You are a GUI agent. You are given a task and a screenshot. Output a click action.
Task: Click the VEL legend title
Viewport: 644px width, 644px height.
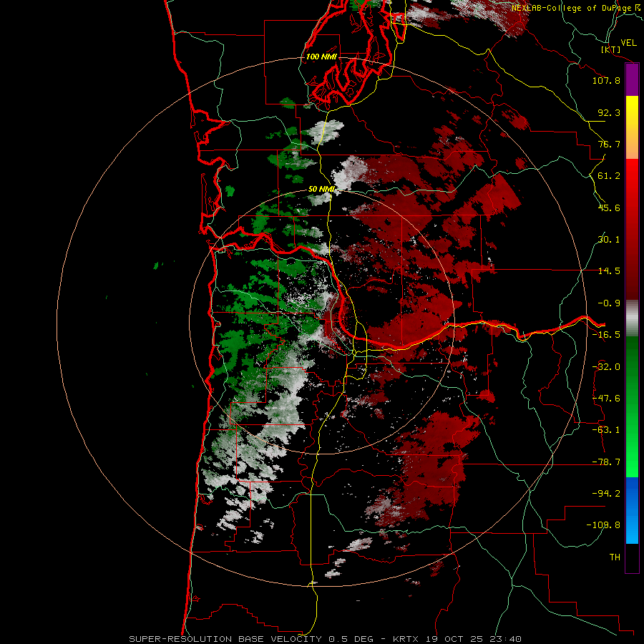(x=628, y=43)
